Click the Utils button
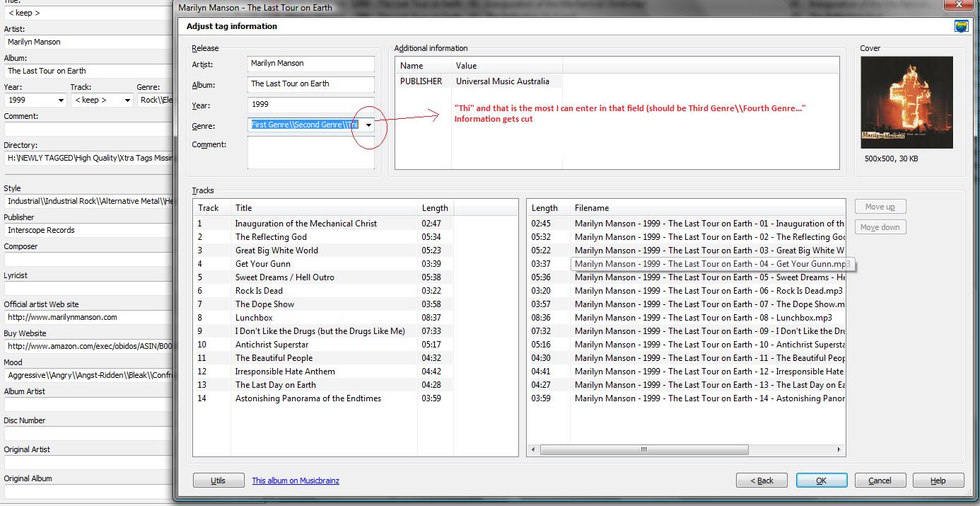Viewport: 980px width, 506px height. pos(218,481)
